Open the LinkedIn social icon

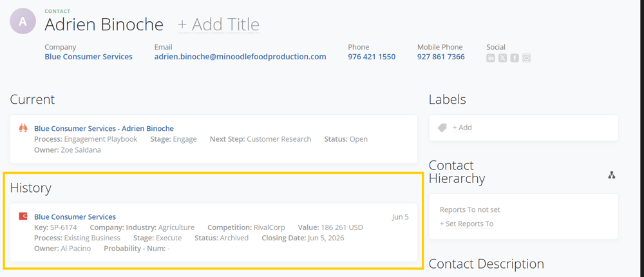[490, 58]
